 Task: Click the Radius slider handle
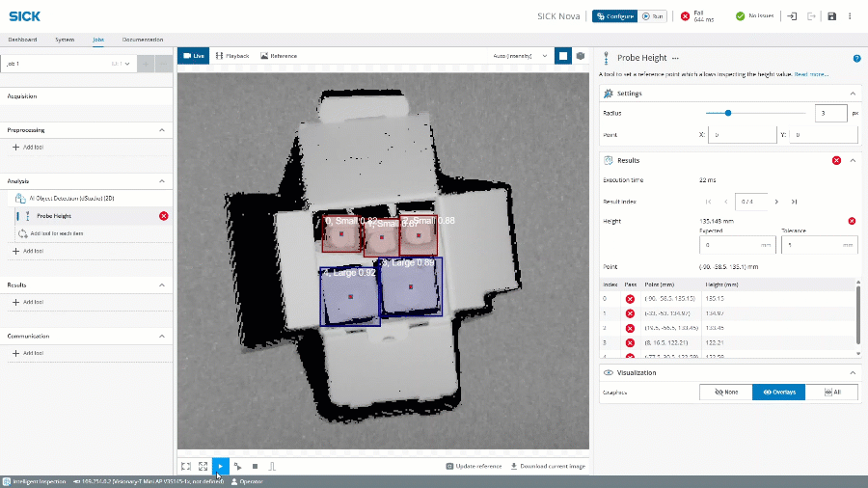728,113
